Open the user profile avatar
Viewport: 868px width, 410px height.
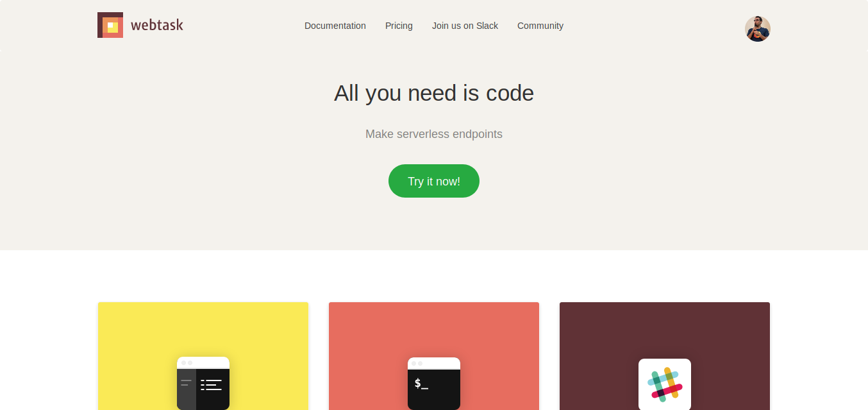point(758,29)
